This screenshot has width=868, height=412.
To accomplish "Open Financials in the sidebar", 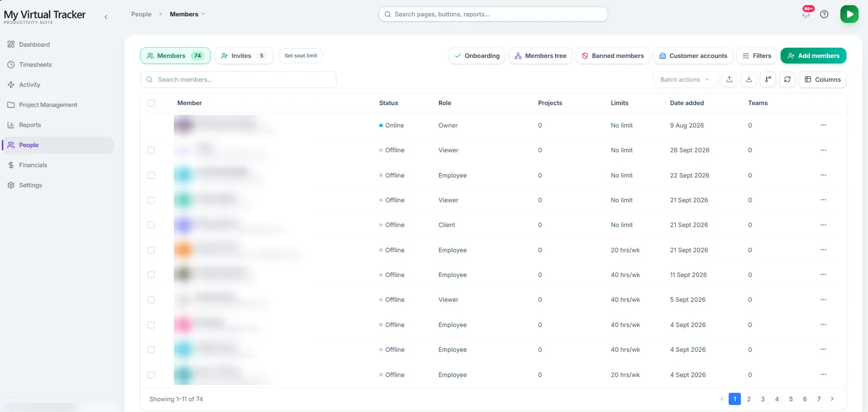I will coord(58,165).
